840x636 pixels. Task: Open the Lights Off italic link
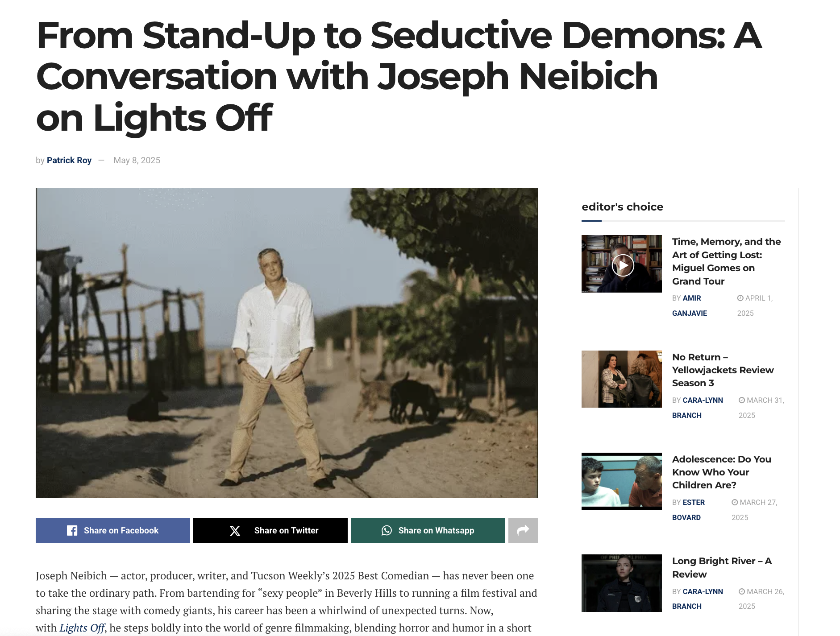(x=82, y=628)
